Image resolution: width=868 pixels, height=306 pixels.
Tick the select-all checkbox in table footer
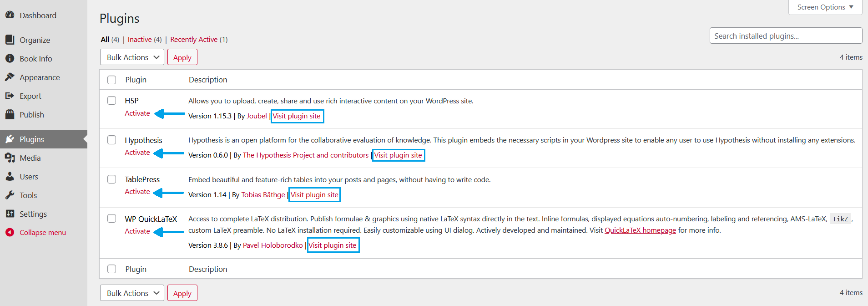111,269
